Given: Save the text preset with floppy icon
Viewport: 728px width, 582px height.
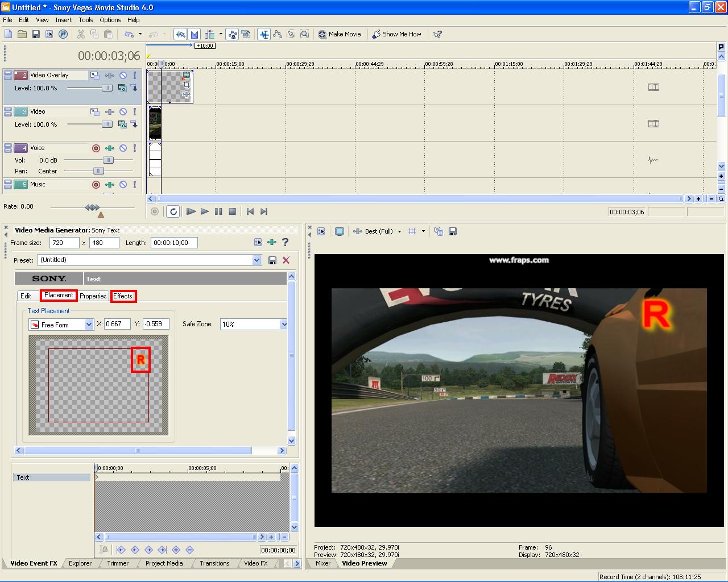Looking at the screenshot, I should [272, 260].
